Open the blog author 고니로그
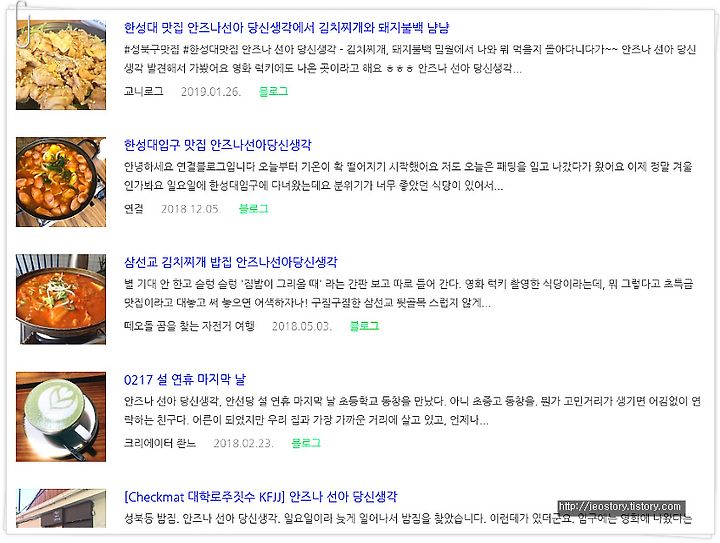 (143, 91)
